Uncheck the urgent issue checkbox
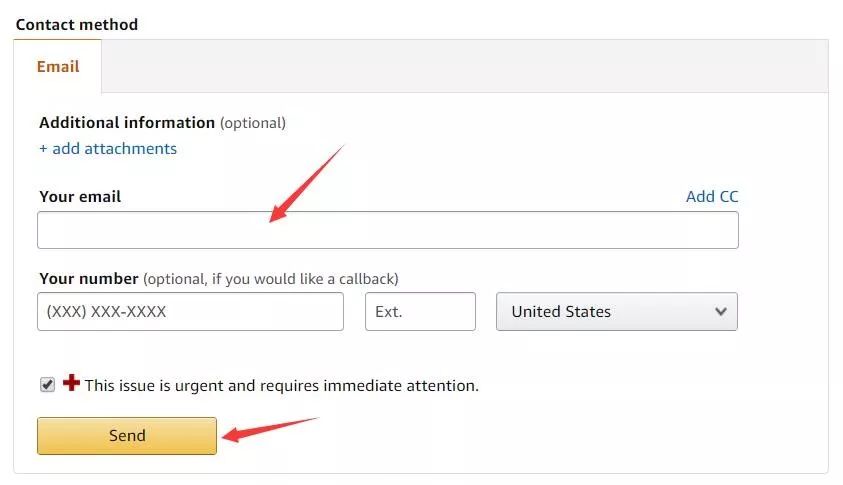This screenshot has height=485, width=843. coord(47,385)
